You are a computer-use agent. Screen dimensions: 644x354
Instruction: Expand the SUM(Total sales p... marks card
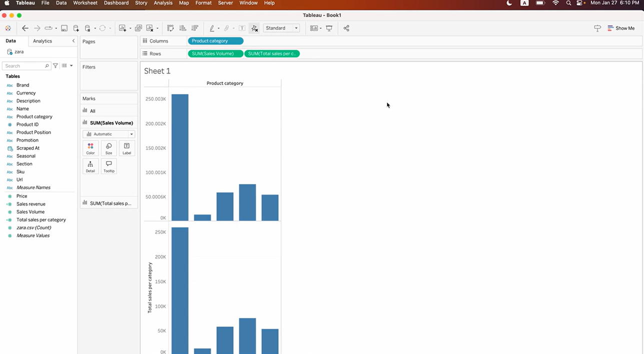(x=109, y=203)
